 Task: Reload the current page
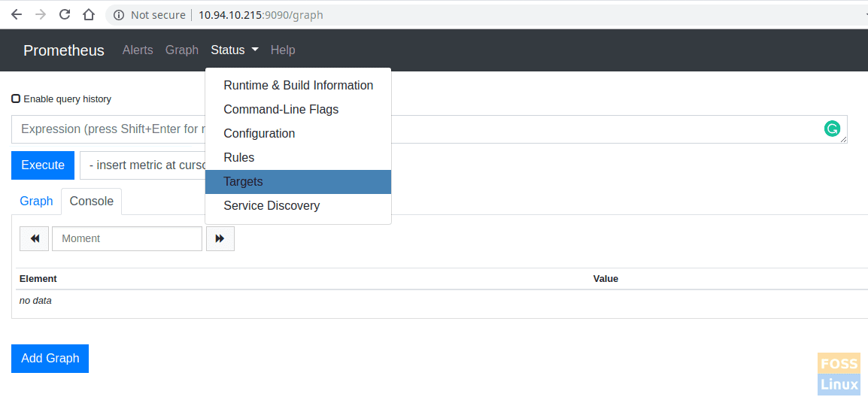point(65,14)
